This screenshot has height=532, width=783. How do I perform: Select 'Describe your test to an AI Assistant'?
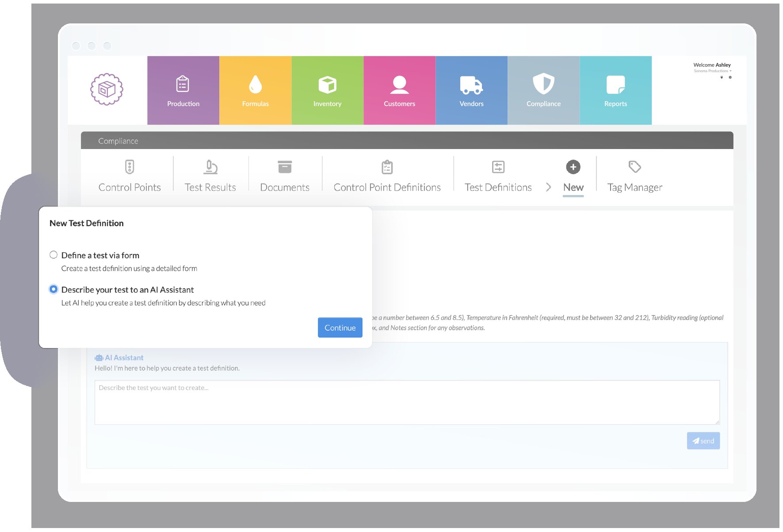click(53, 289)
